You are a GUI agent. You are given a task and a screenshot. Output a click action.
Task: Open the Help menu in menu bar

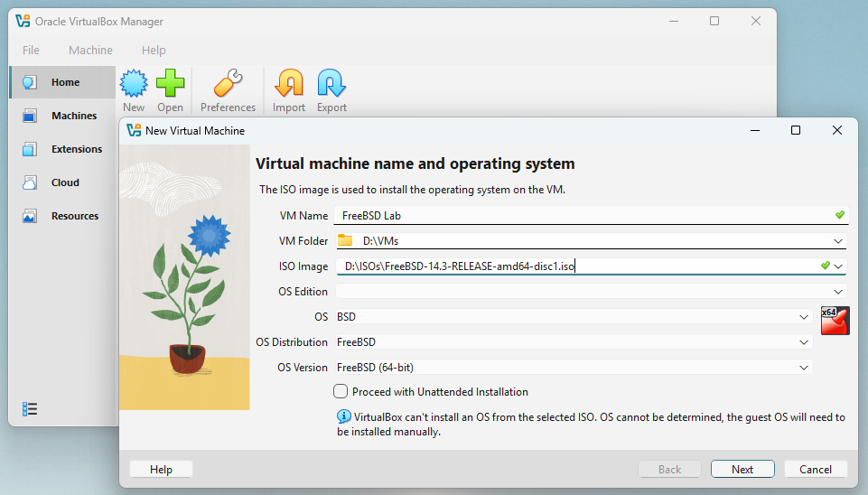pos(154,51)
